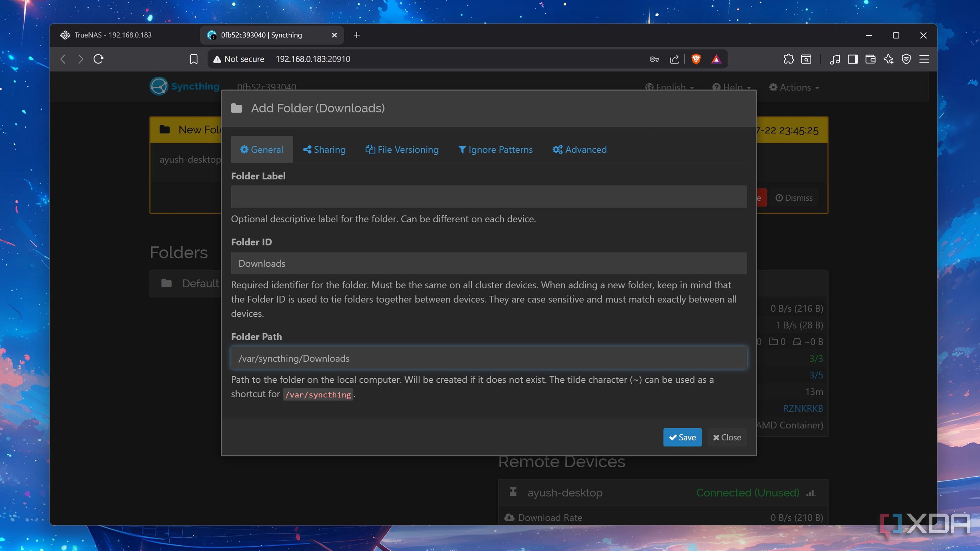Viewport: 980px width, 551px height.
Task: Switch to the Sharing tab
Action: point(324,149)
